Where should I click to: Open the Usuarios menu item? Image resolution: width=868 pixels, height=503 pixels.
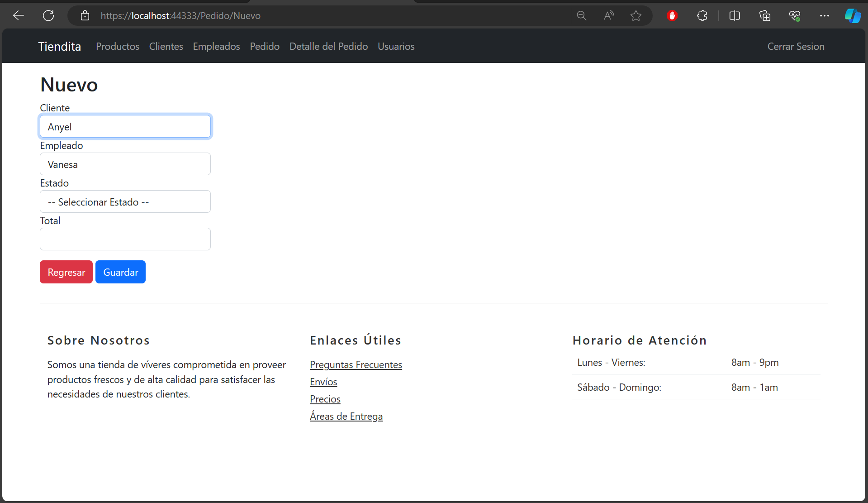coord(396,46)
